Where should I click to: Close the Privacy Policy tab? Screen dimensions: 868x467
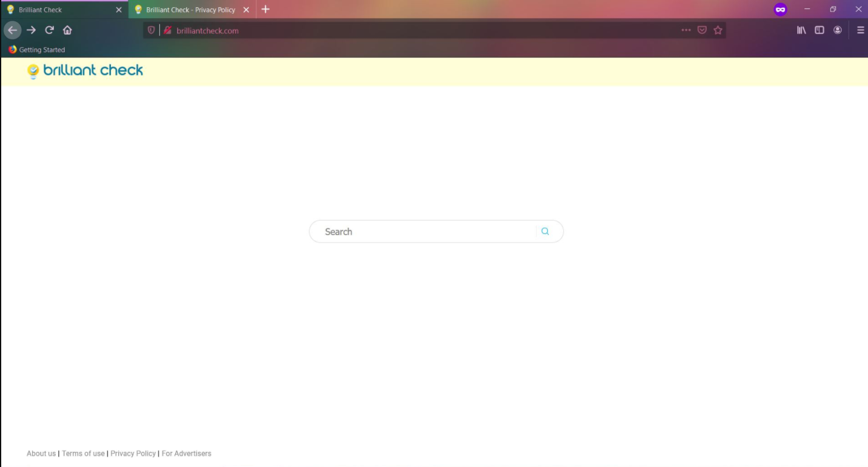click(246, 10)
